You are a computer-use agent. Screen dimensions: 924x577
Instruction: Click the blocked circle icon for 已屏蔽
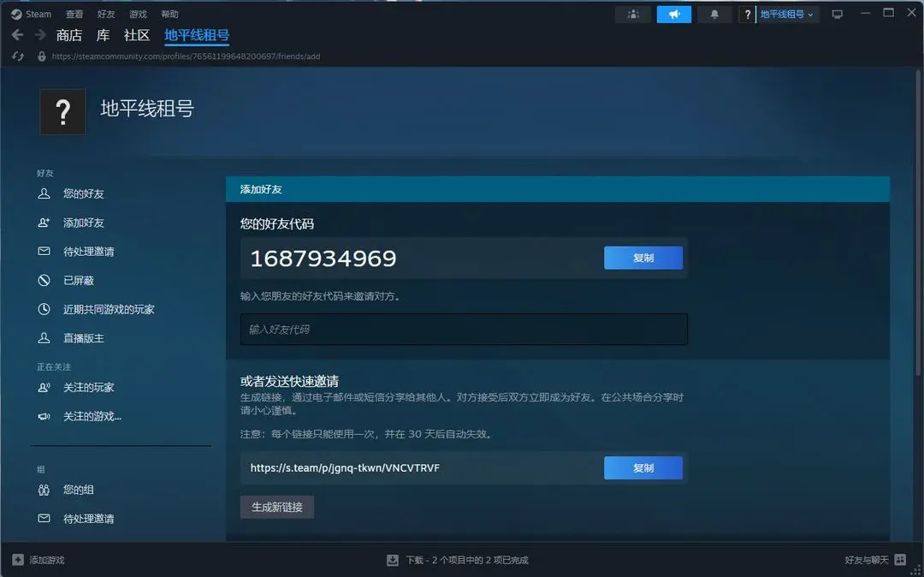(x=44, y=280)
